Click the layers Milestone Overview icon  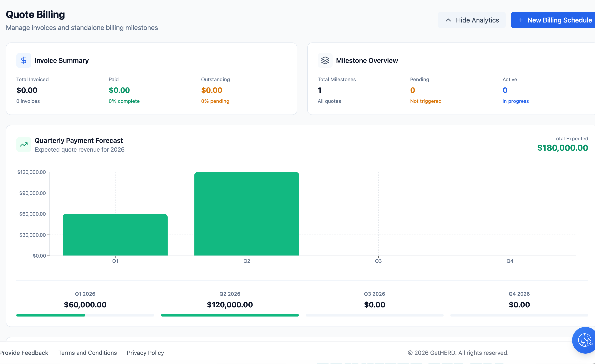point(325,60)
